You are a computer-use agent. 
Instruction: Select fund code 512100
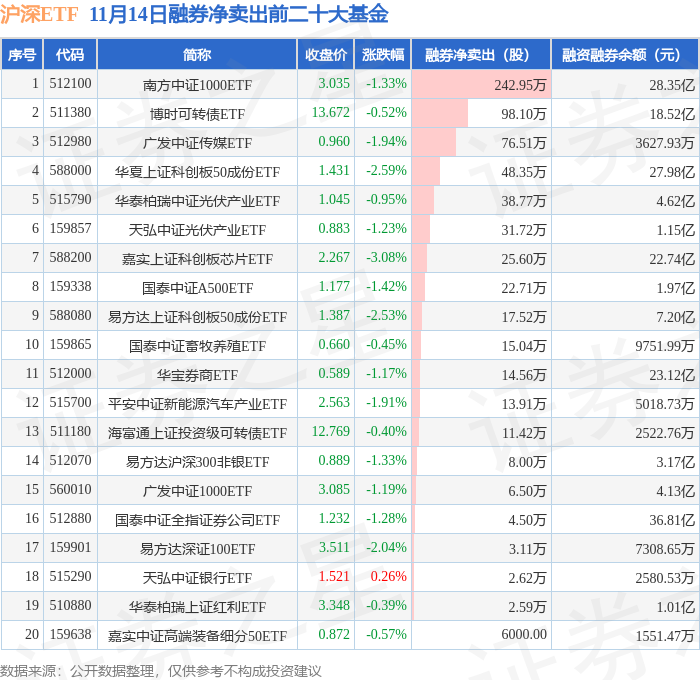pyautogui.click(x=70, y=83)
